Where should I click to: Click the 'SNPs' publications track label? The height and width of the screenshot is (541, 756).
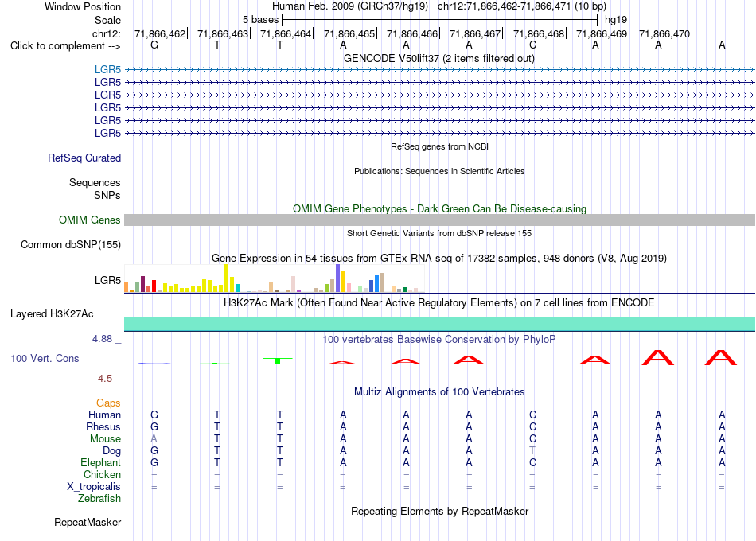(107, 195)
